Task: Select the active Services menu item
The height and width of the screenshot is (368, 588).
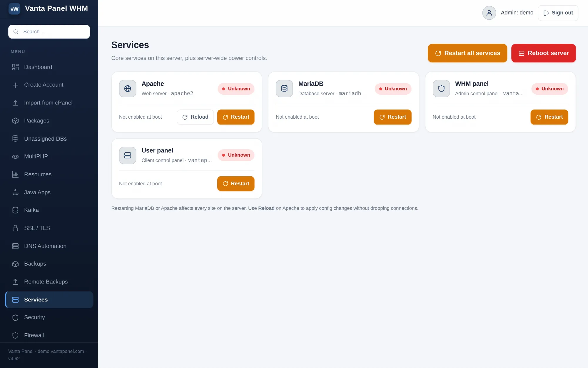Action: (x=49, y=300)
